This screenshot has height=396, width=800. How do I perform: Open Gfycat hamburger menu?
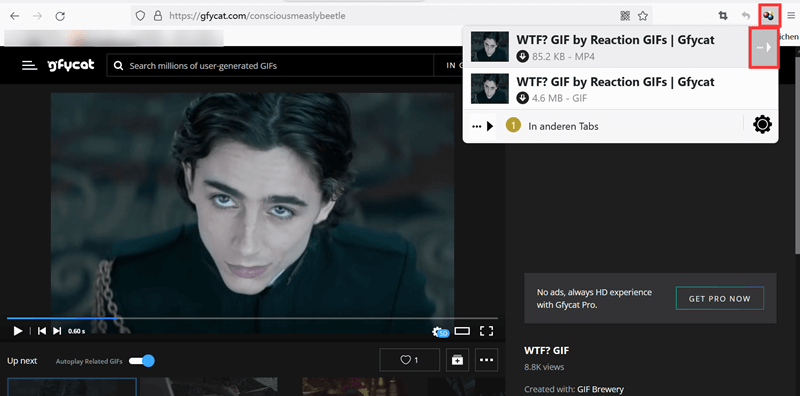(x=30, y=65)
